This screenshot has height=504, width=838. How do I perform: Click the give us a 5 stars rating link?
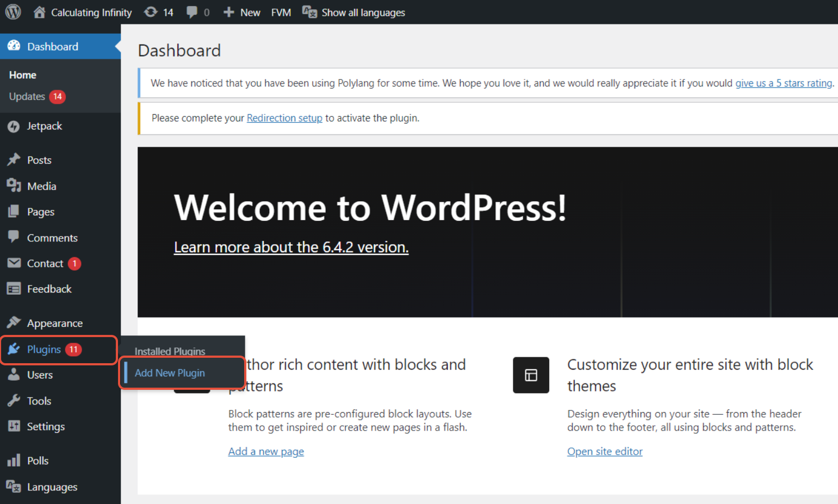tap(784, 83)
